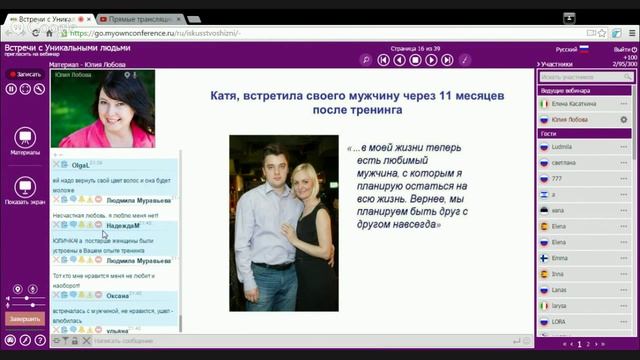Warn НадеждаМ with the yellow bell icon
The image size is (640, 360).
82,224
